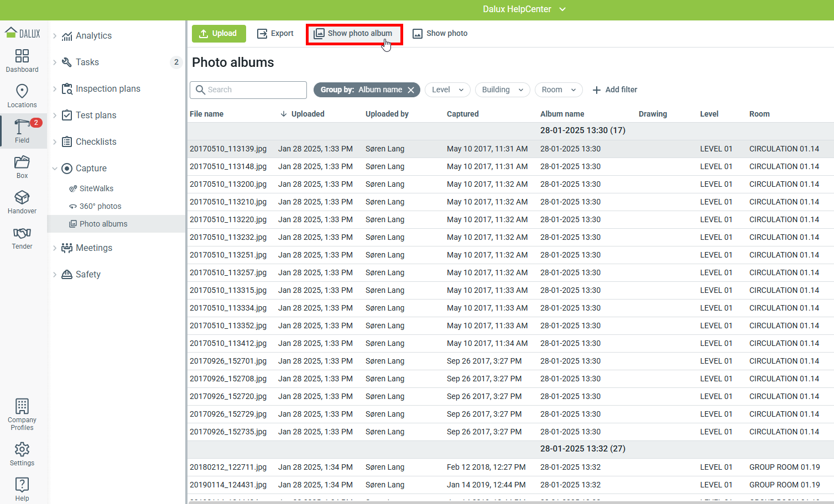Image resolution: width=834 pixels, height=504 pixels.
Task: Open the Settings gear icon
Action: click(x=22, y=449)
